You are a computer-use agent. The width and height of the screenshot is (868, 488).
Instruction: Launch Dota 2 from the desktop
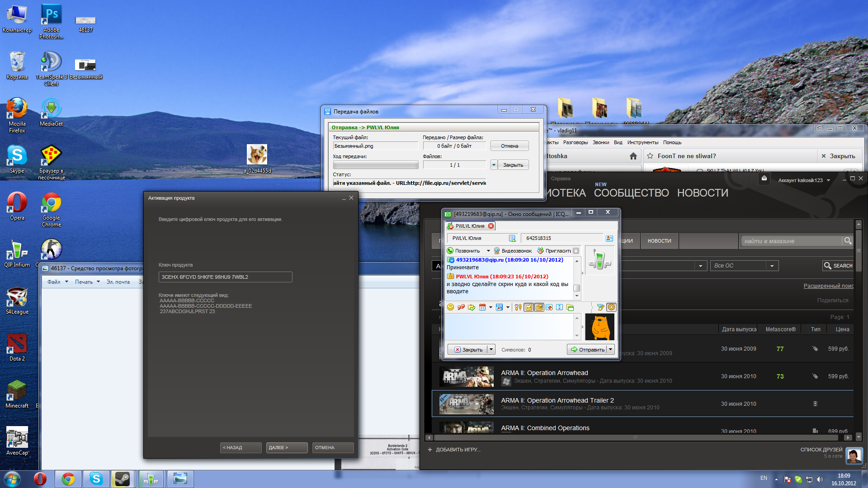17,348
